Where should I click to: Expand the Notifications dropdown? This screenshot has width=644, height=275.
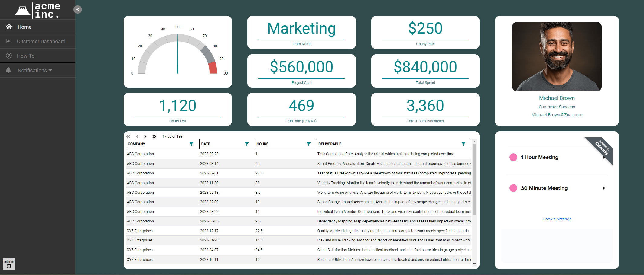(x=50, y=70)
